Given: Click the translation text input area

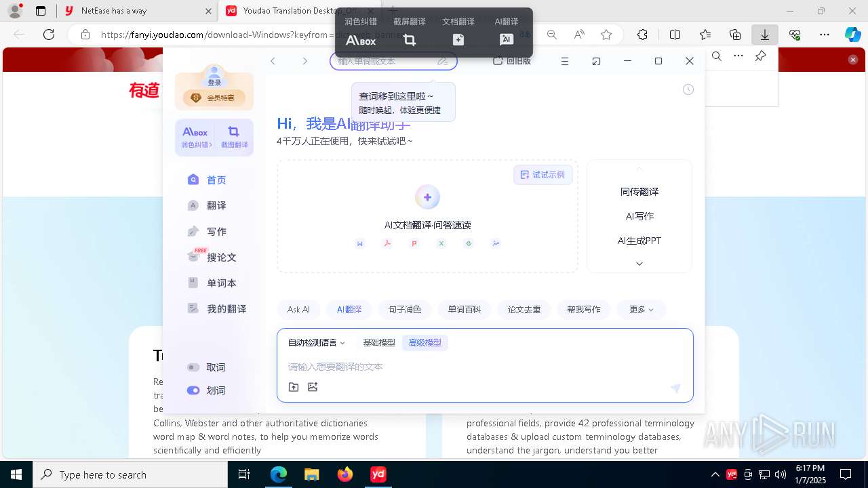Looking at the screenshot, I should pos(485,367).
